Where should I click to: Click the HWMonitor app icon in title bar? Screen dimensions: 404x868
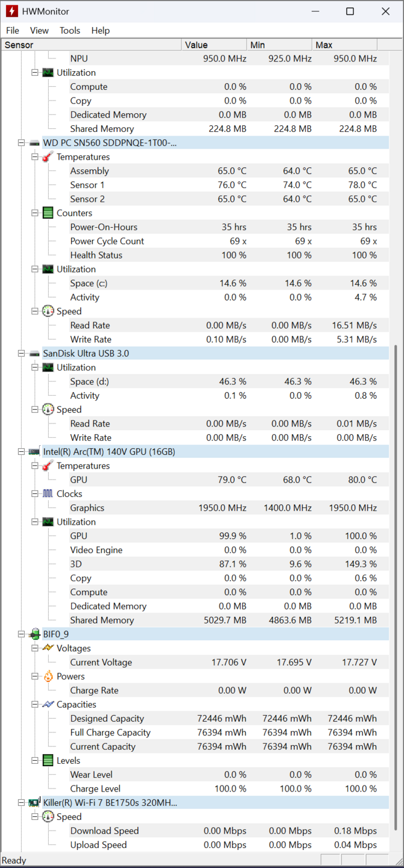click(x=11, y=11)
